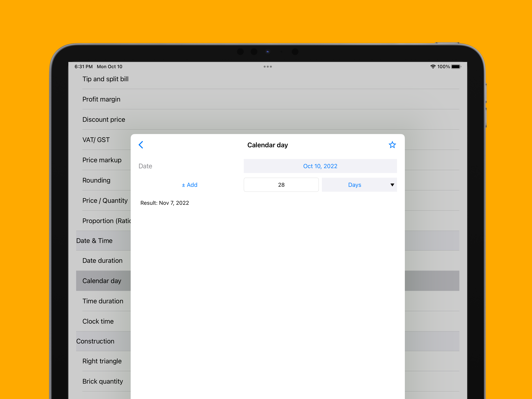The height and width of the screenshot is (399, 532).
Task: Tap the Result: Nov 7, 2022 text
Action: coord(165,203)
